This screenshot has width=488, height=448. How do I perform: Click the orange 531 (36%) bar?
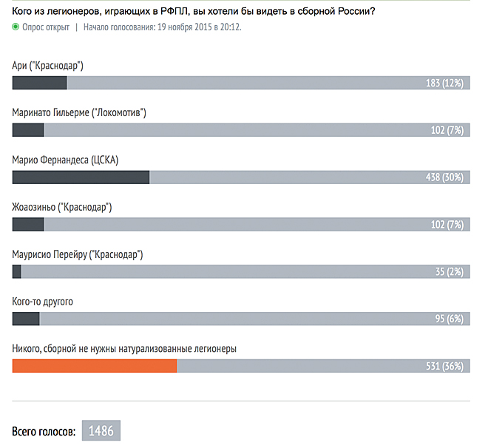[x=95, y=366]
